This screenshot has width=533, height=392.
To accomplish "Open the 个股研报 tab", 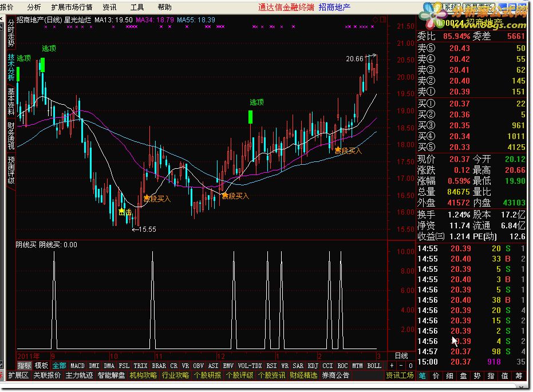I will pos(207,375).
